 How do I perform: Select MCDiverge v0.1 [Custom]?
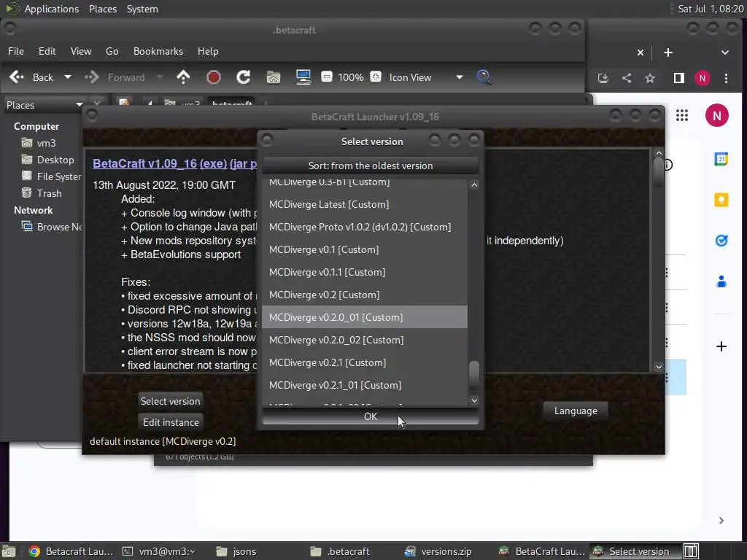tap(365, 249)
